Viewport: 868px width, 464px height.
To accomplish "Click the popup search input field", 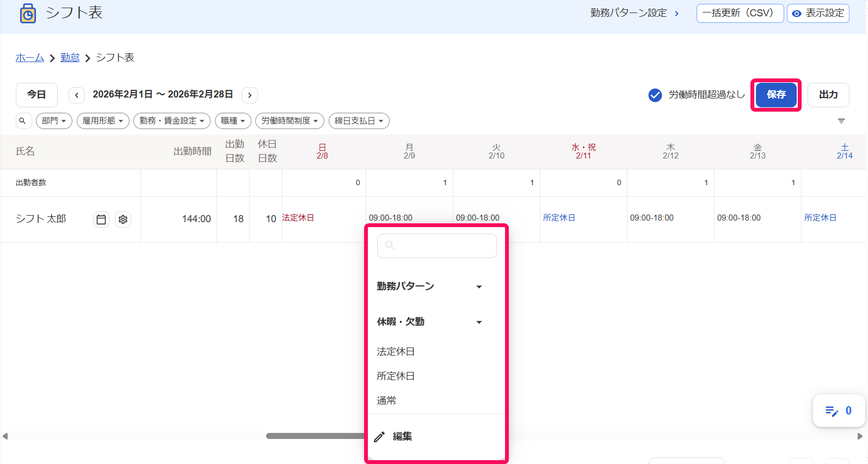I will [x=437, y=246].
